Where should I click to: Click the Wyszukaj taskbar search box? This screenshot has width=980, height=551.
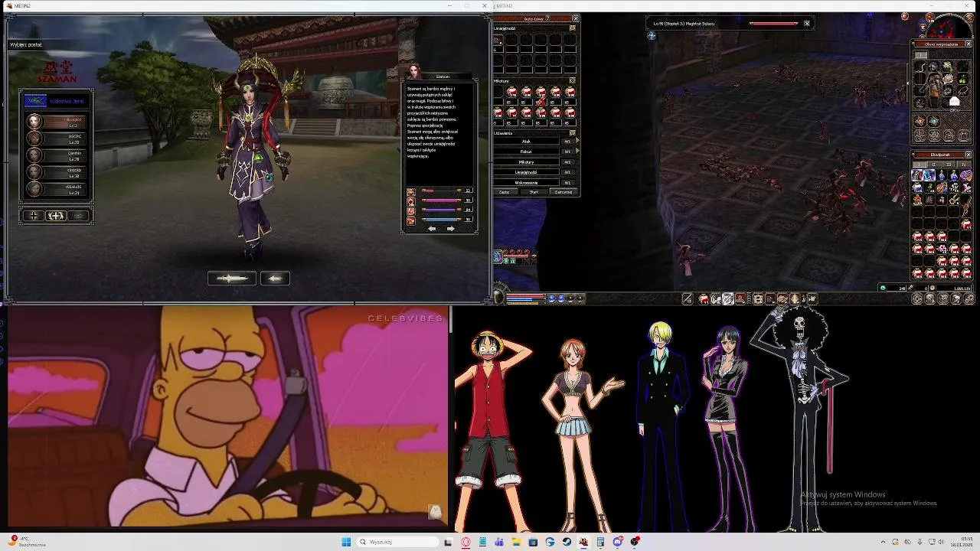click(398, 542)
